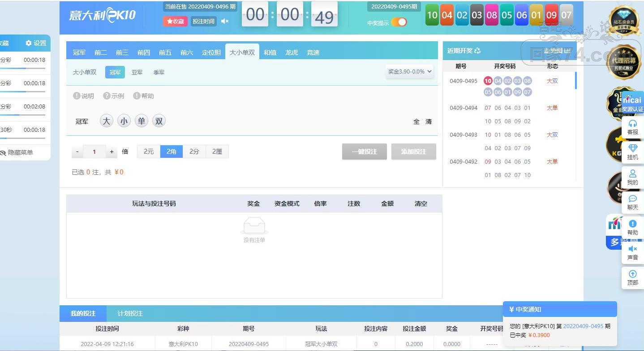Switch to 和值 tab

point(270,52)
